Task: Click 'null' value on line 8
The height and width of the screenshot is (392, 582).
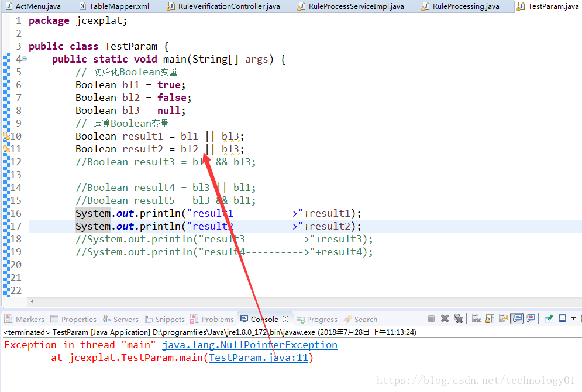Action: click(169, 110)
